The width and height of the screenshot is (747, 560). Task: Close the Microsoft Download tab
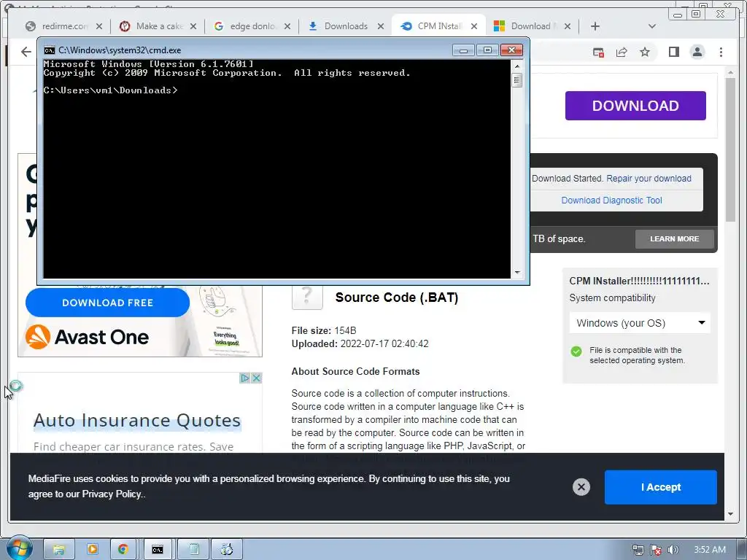(568, 26)
